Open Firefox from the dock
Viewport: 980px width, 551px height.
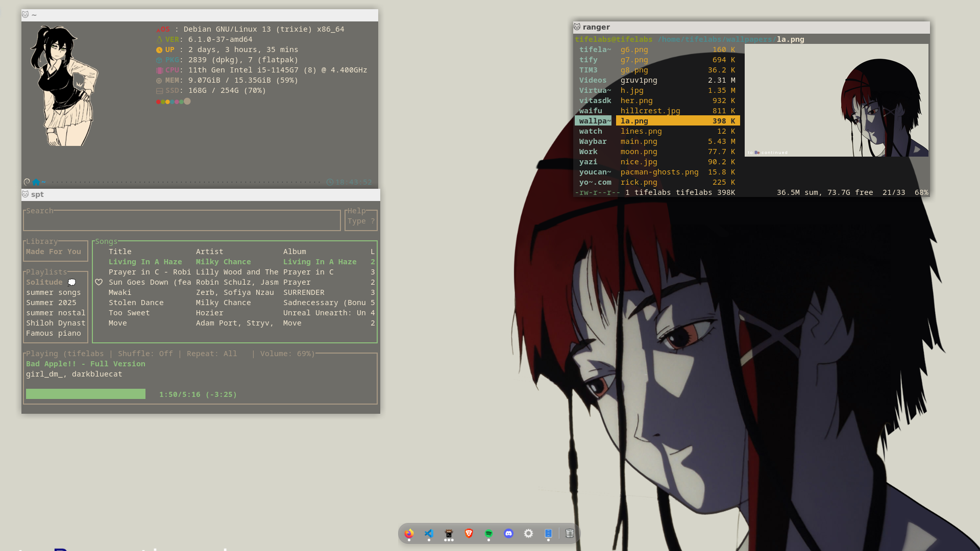409,533
